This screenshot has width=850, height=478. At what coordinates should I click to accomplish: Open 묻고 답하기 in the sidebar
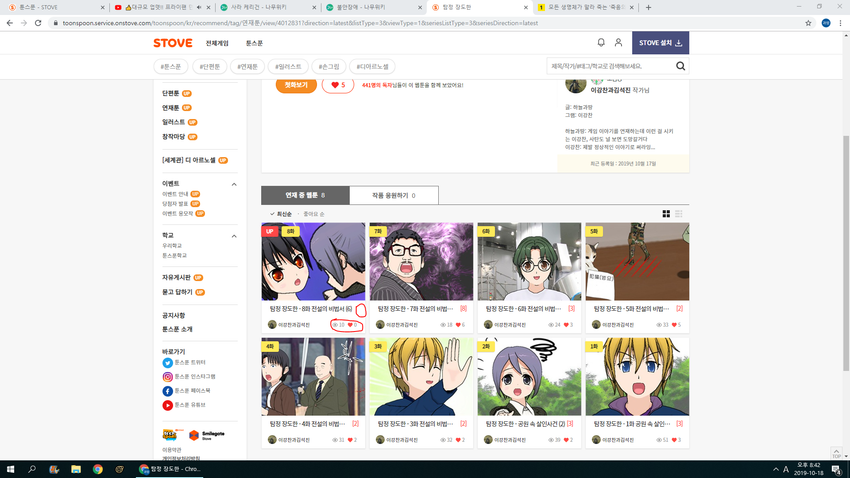(177, 292)
